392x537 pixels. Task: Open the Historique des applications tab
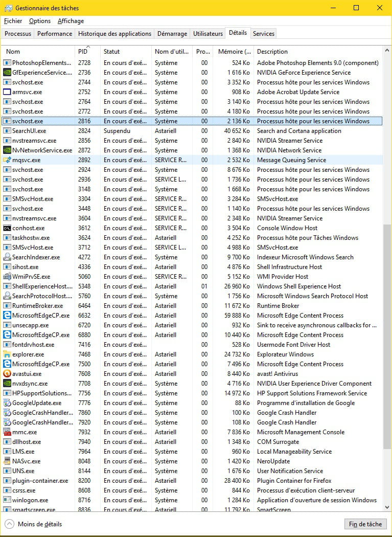pos(114,34)
